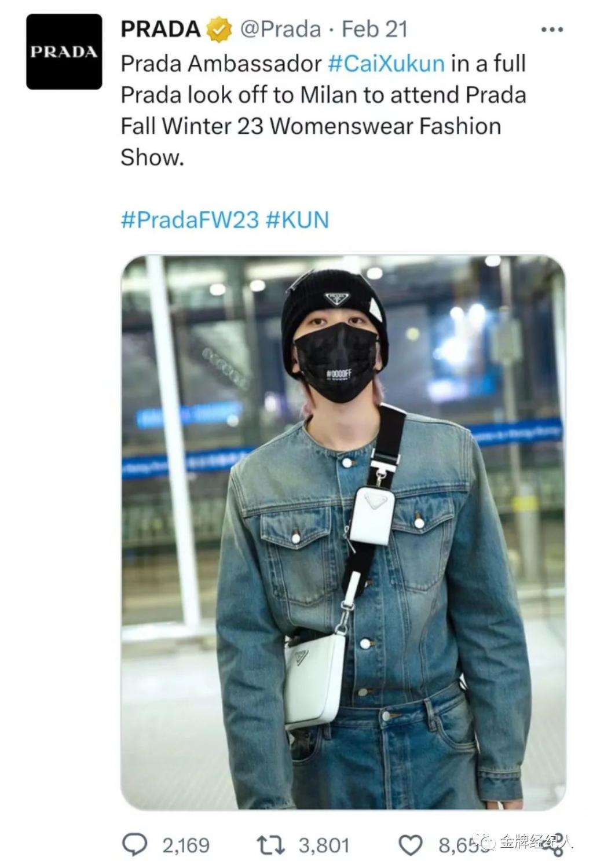Open the Prada profile avatar
Viewport: 593px width, 868px height.
point(64,52)
